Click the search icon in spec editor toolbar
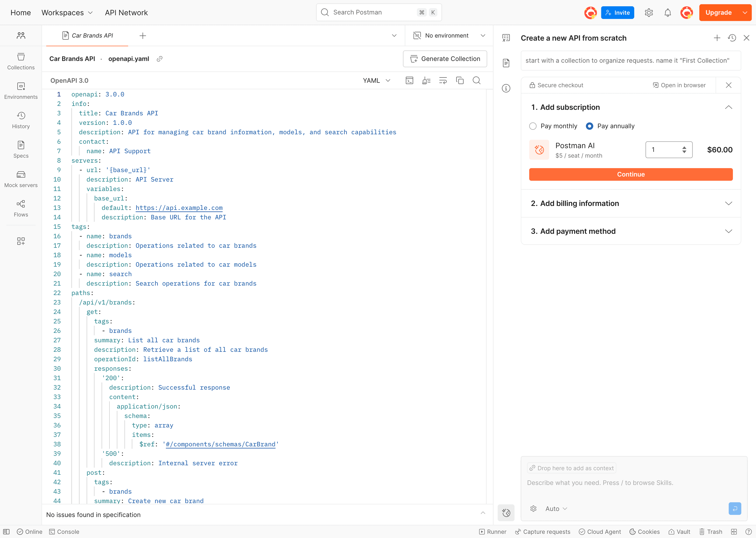 point(476,81)
